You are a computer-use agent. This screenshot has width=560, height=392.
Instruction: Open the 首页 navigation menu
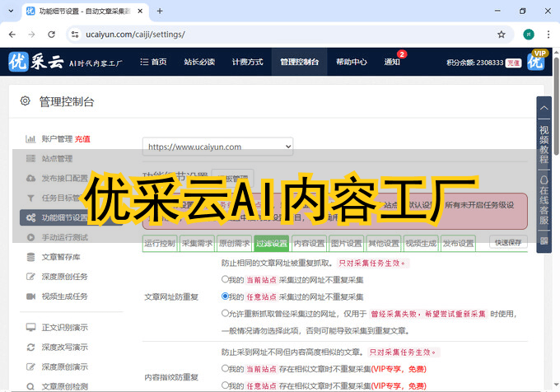tap(153, 62)
